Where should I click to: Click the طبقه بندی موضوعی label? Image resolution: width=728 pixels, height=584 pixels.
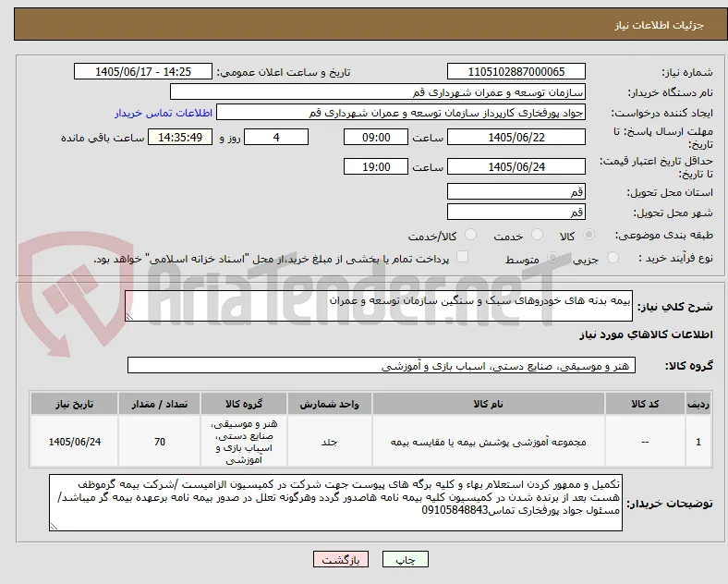click(x=664, y=236)
